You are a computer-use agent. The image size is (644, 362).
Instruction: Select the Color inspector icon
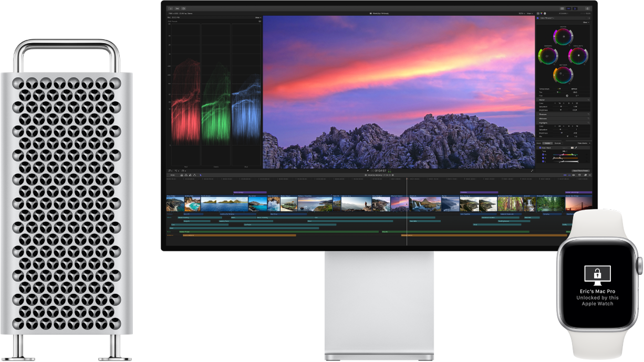click(x=542, y=13)
